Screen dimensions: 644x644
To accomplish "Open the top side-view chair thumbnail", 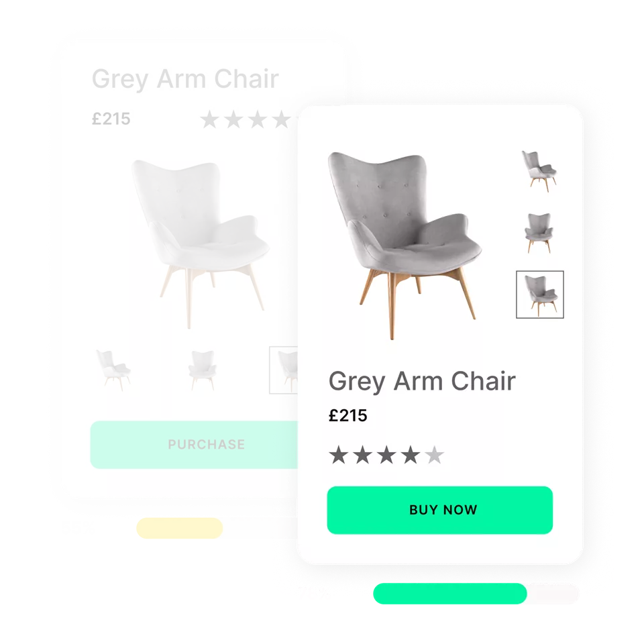I will pos(539,171).
